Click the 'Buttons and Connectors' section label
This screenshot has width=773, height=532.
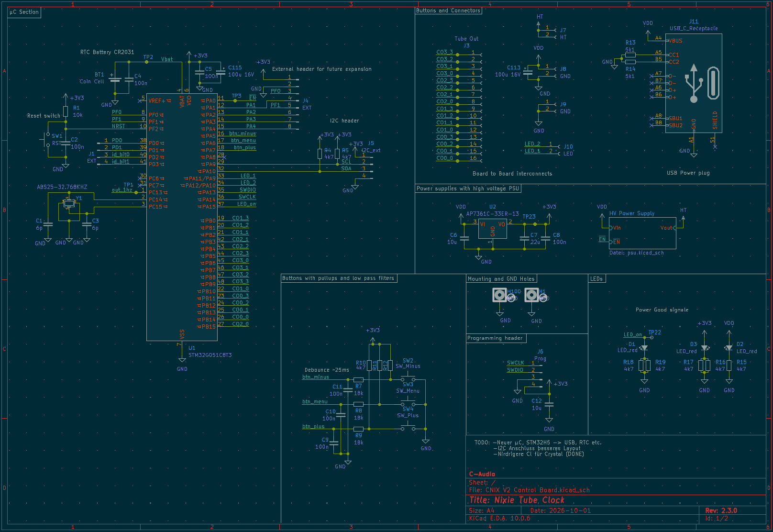(448, 11)
